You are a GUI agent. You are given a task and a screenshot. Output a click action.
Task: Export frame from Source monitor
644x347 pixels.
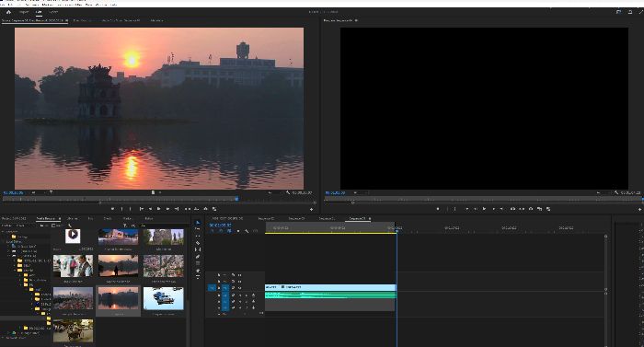(x=205, y=209)
